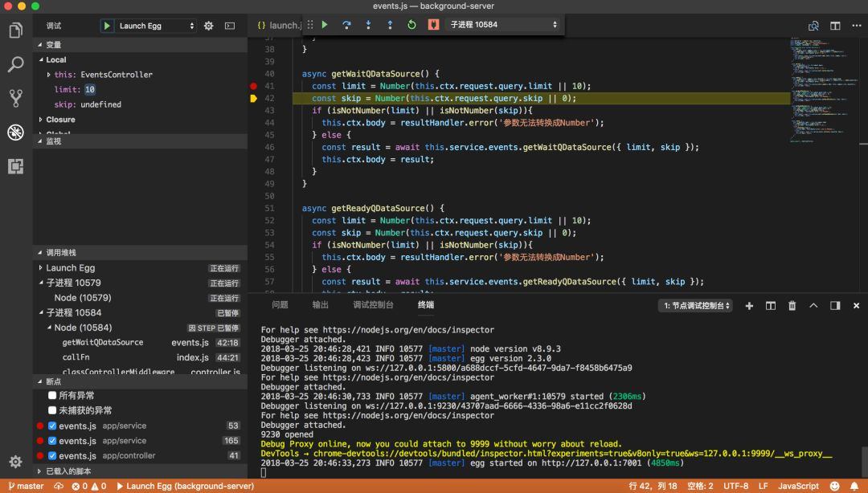Switch to the 问题 panel tab
This screenshot has width=868, height=493.
tap(280, 305)
